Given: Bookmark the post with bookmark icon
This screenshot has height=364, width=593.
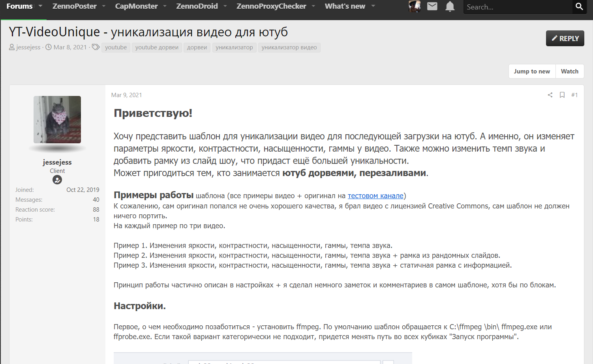Looking at the screenshot, I should click(562, 95).
